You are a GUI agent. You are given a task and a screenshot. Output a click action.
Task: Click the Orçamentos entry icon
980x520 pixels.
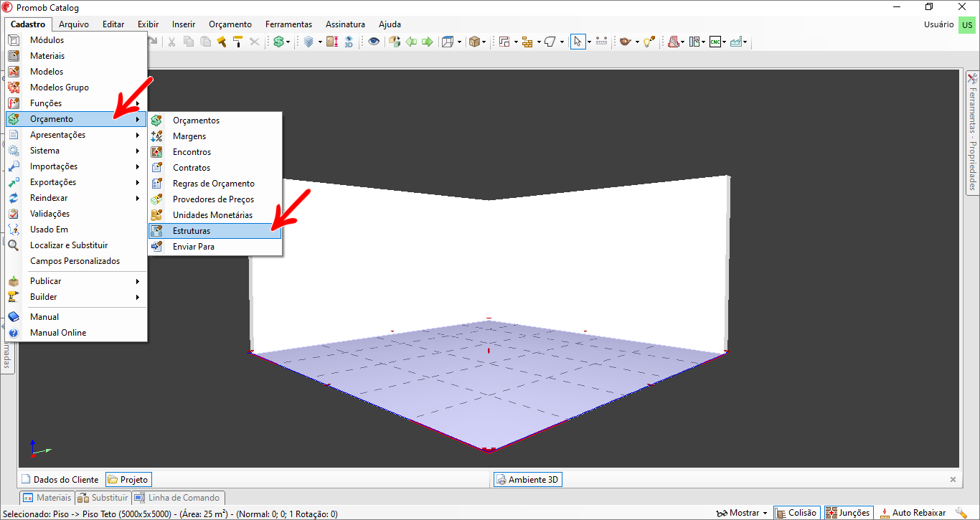(x=156, y=120)
